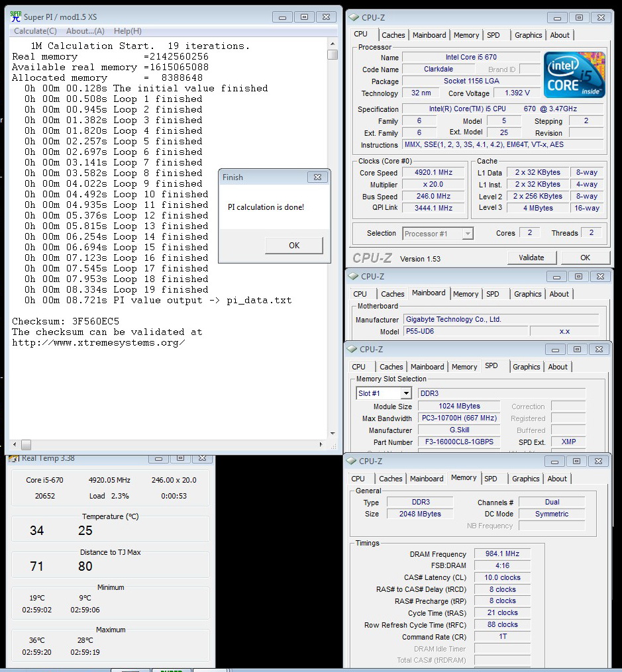Minimize the Real Temp window
Viewport: 622px width, 672px height.
158,458
